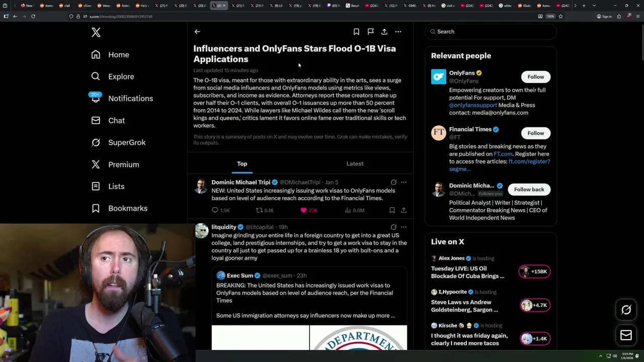Open Notifications with 20+ badge
The image size is (644, 362).
click(122, 99)
